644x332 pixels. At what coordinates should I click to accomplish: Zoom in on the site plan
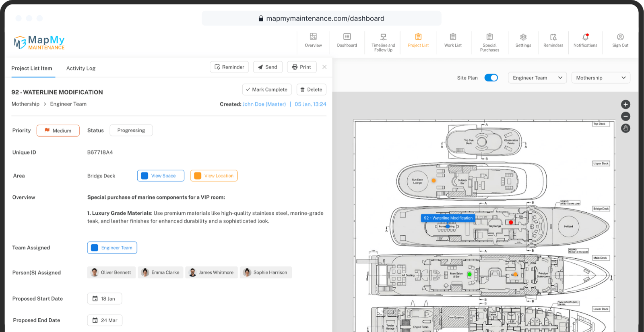[625, 104]
